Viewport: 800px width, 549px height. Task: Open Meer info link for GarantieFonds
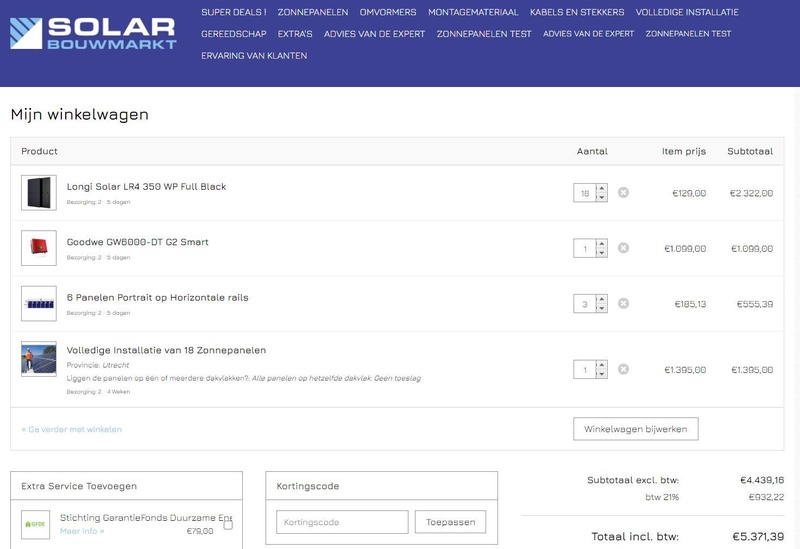pyautogui.click(x=82, y=531)
